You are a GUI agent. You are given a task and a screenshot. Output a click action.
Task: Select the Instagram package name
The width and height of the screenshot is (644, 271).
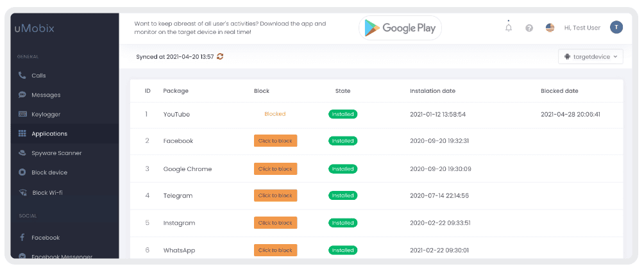(x=179, y=223)
